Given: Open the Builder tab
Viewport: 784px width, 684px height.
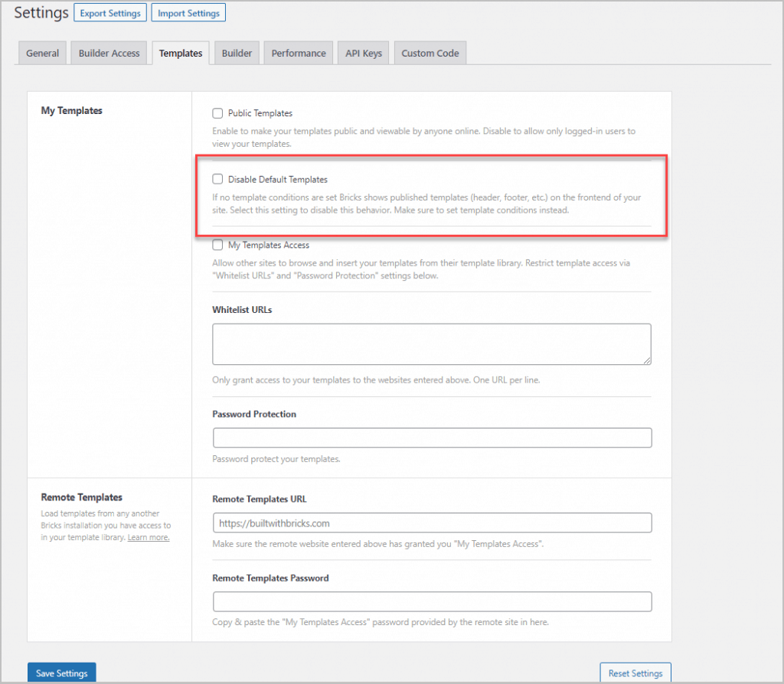Looking at the screenshot, I should (237, 53).
